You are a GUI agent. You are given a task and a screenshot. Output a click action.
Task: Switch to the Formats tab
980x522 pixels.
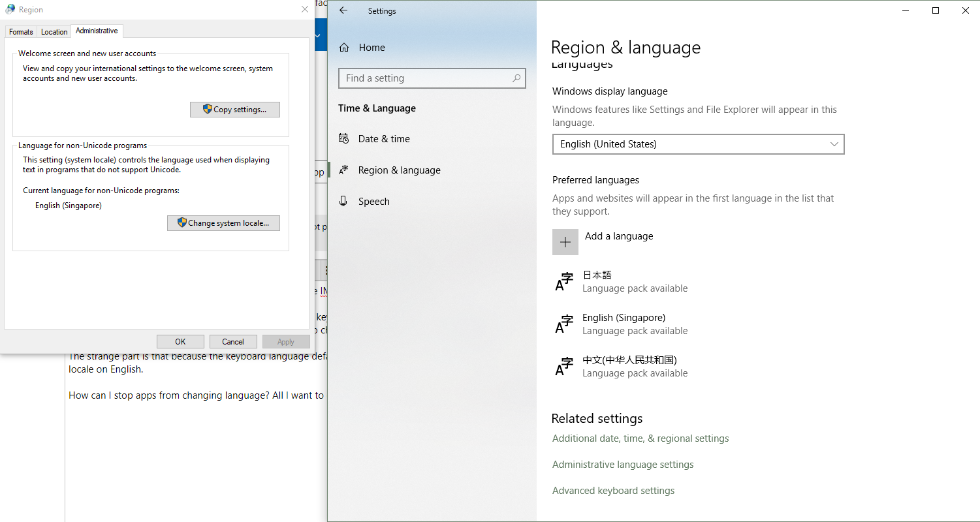coord(21,32)
